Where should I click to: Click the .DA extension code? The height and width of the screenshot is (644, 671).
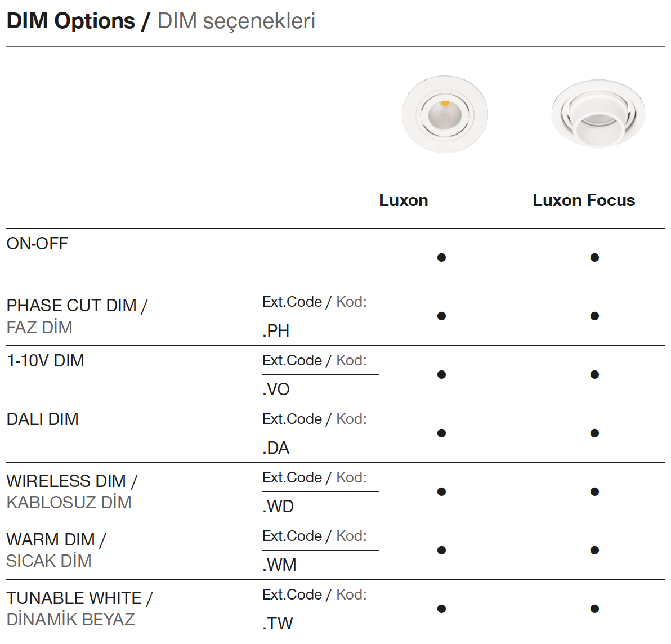coord(276,448)
